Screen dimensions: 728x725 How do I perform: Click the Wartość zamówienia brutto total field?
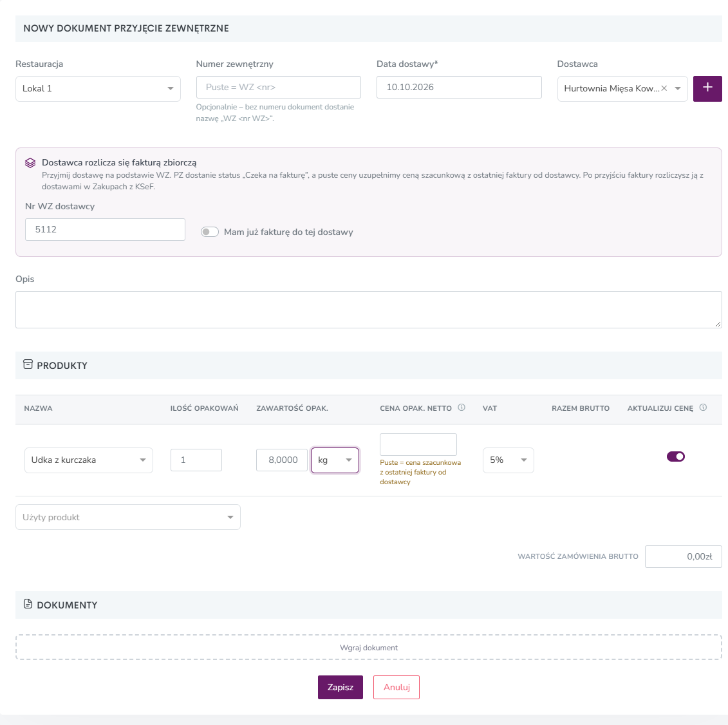pos(684,556)
